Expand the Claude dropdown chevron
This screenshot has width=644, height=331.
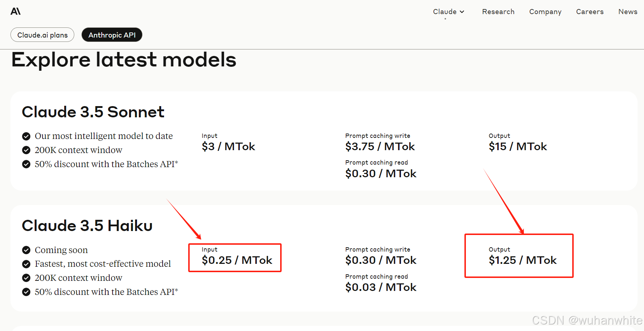(462, 12)
